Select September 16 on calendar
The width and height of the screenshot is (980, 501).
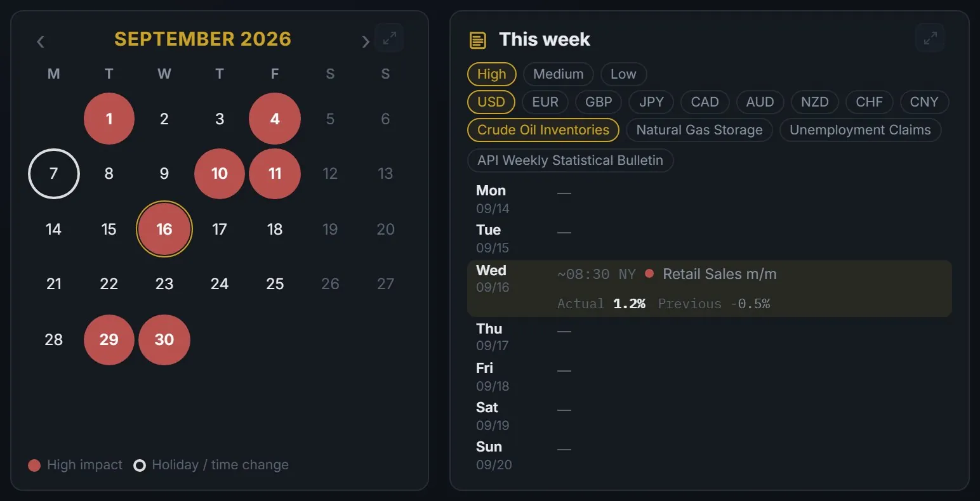point(164,229)
